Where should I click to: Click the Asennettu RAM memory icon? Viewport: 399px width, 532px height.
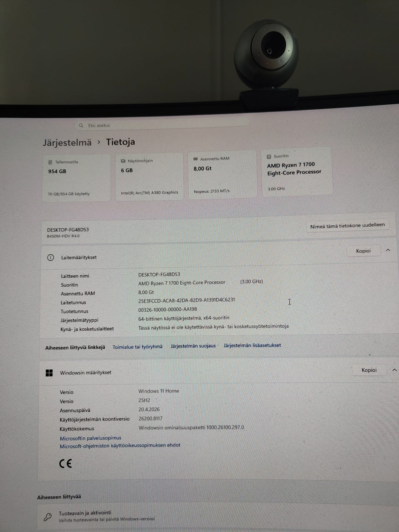tap(196, 159)
